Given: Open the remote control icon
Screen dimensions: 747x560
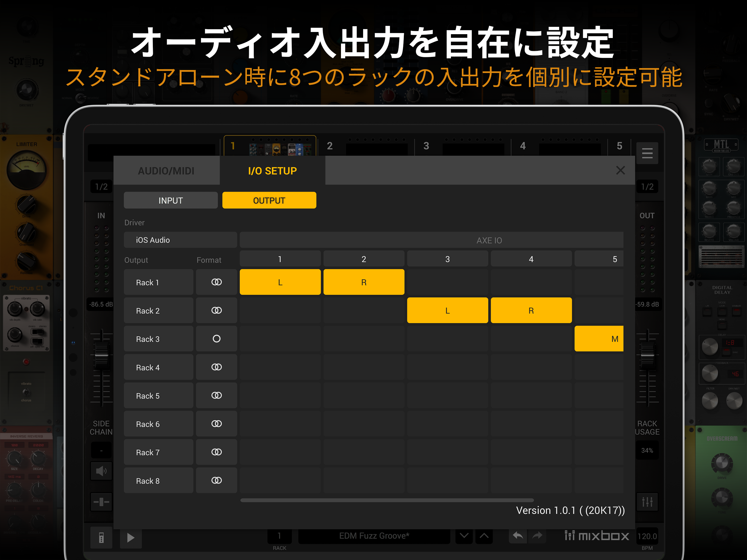Looking at the screenshot, I should point(101,538).
